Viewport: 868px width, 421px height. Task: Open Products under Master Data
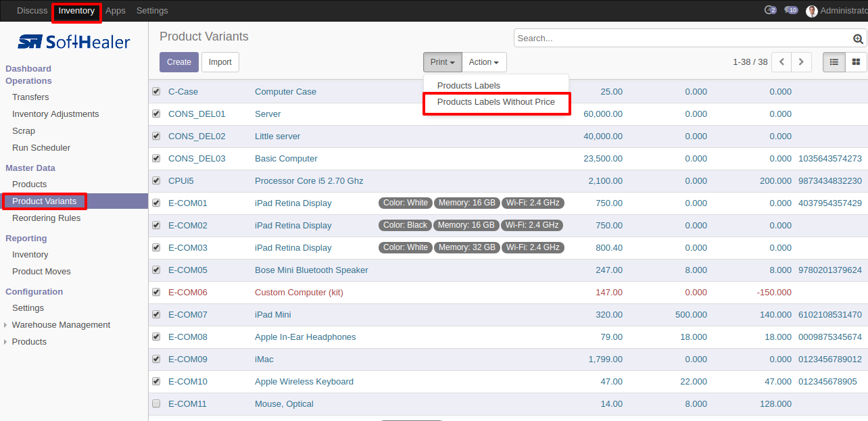pyautogui.click(x=30, y=184)
